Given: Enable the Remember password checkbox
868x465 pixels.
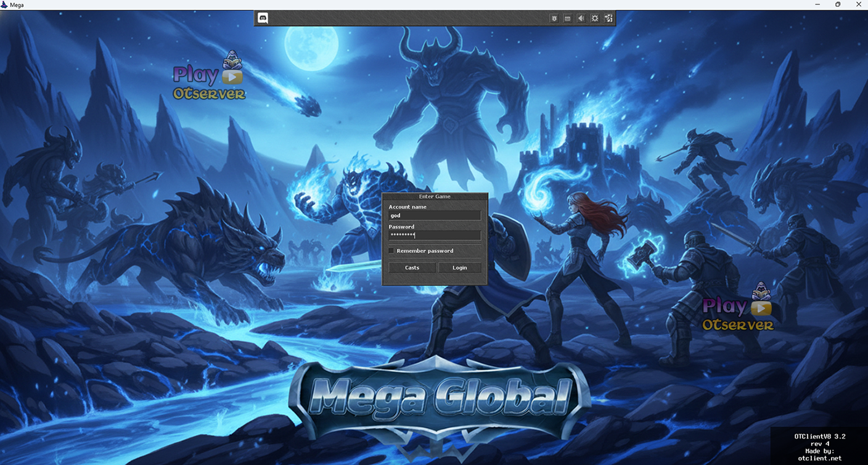Looking at the screenshot, I should point(391,251).
